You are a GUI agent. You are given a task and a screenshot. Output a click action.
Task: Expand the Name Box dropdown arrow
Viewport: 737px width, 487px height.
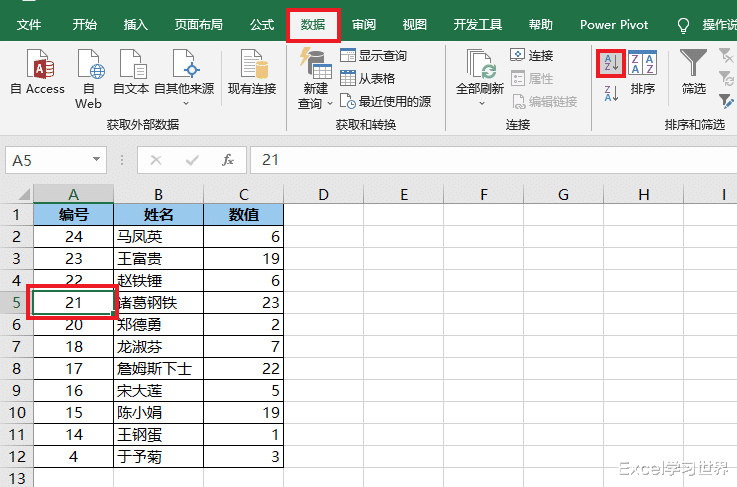[96, 159]
